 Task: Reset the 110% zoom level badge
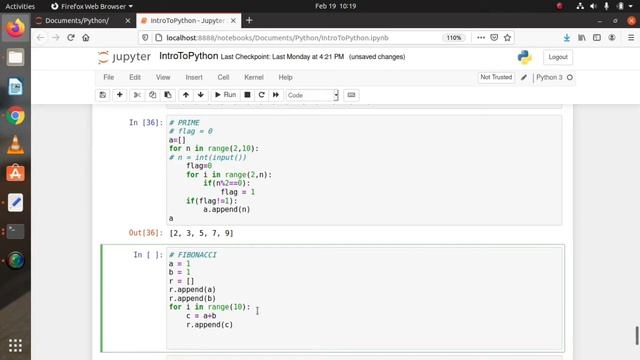point(453,38)
